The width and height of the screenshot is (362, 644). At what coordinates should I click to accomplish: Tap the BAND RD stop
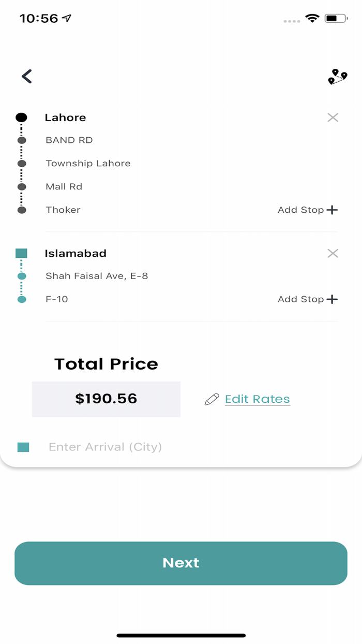click(x=69, y=140)
